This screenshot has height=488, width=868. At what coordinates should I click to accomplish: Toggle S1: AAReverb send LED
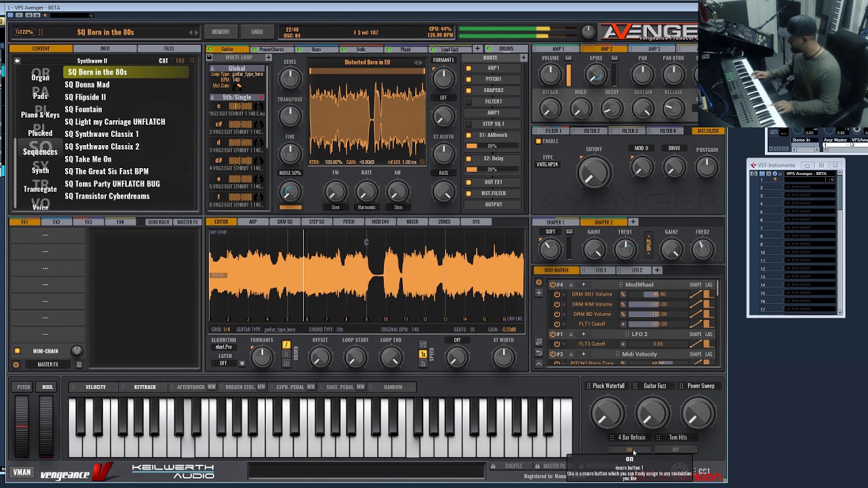(469, 136)
